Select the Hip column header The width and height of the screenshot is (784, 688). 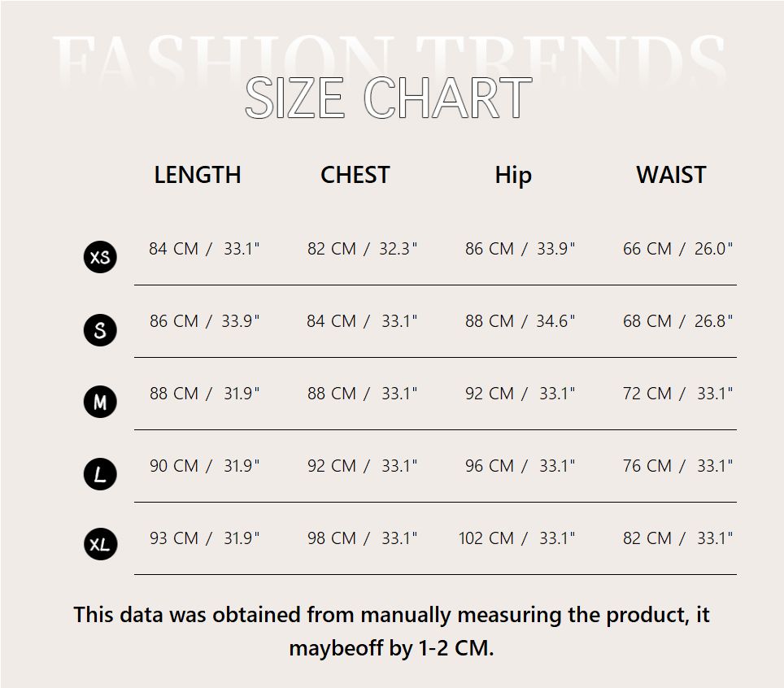[513, 175]
